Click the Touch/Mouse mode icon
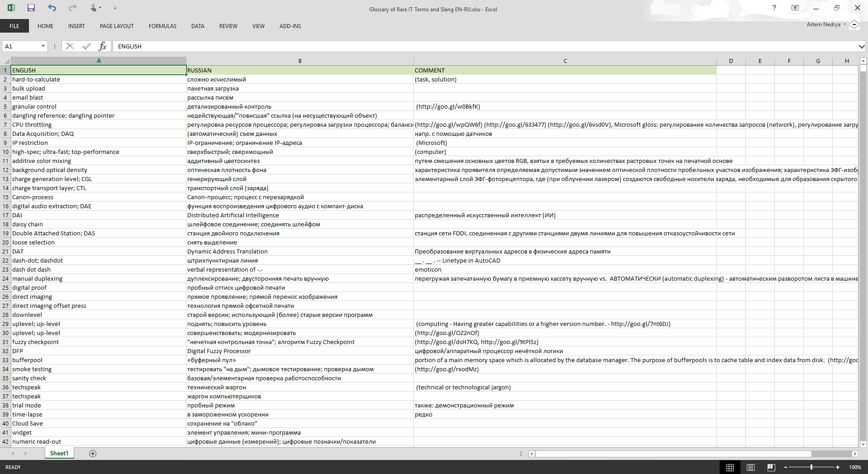The image size is (868, 474). (x=93, y=8)
